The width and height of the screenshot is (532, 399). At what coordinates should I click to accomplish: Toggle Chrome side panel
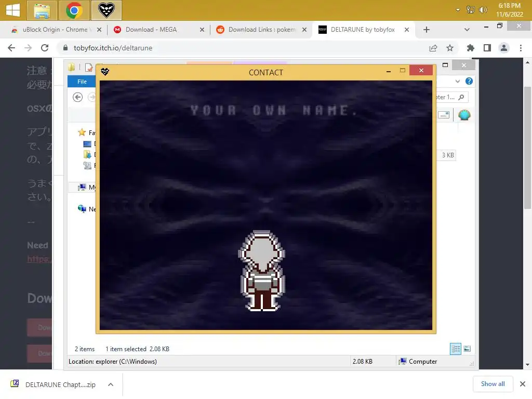487,48
